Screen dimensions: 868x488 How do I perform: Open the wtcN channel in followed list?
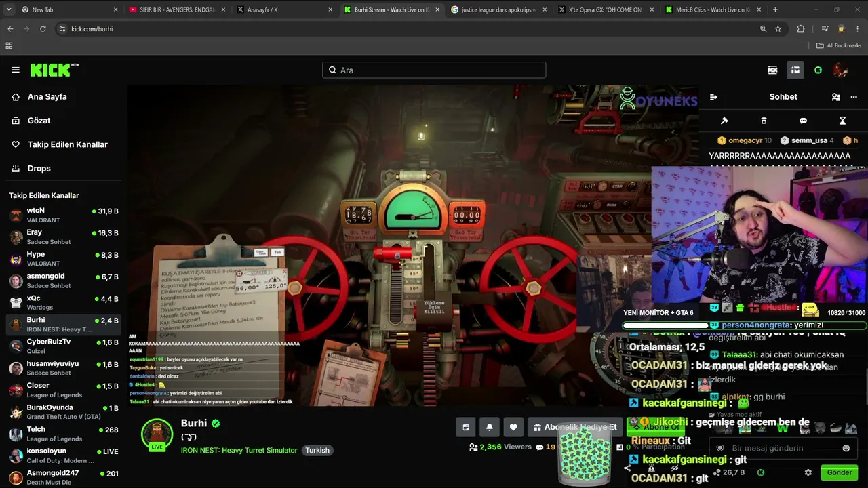pos(64,216)
